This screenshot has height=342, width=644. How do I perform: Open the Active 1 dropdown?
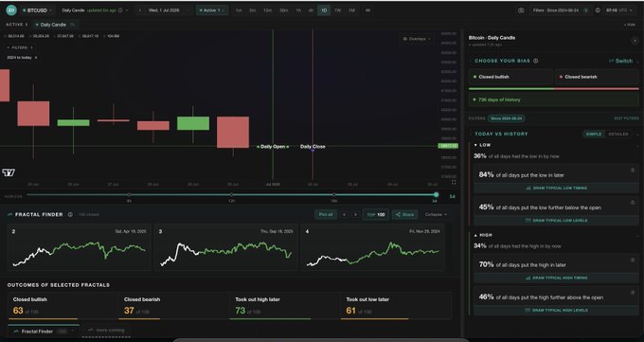[x=212, y=10]
